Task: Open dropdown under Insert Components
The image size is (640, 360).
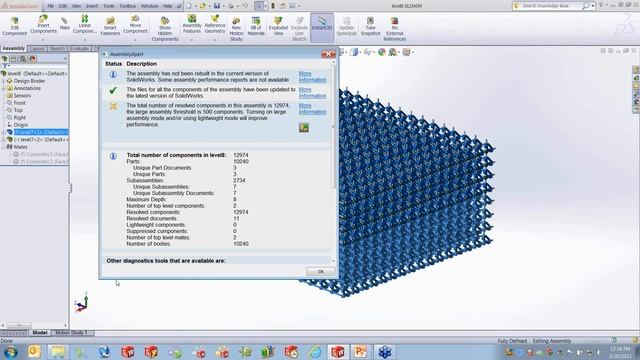Action: pyautogui.click(x=43, y=40)
